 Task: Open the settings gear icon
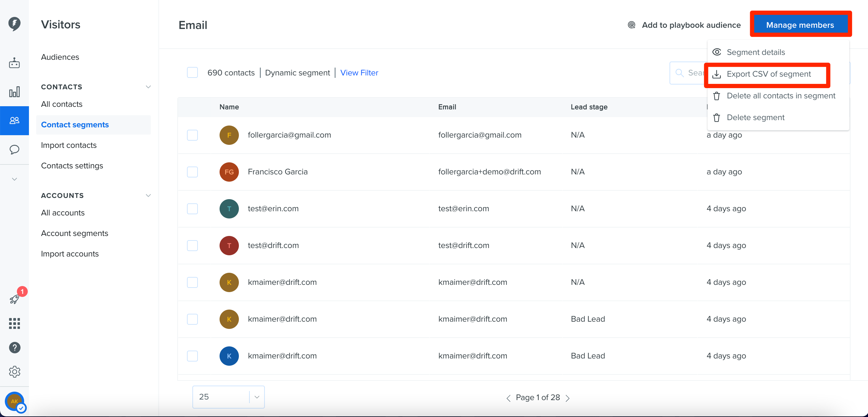[x=14, y=372]
